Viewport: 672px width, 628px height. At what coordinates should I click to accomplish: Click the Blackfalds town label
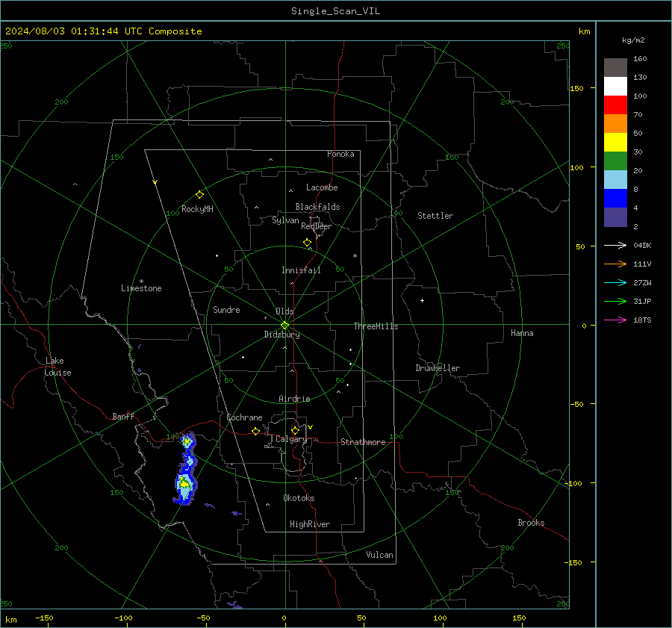coord(317,207)
